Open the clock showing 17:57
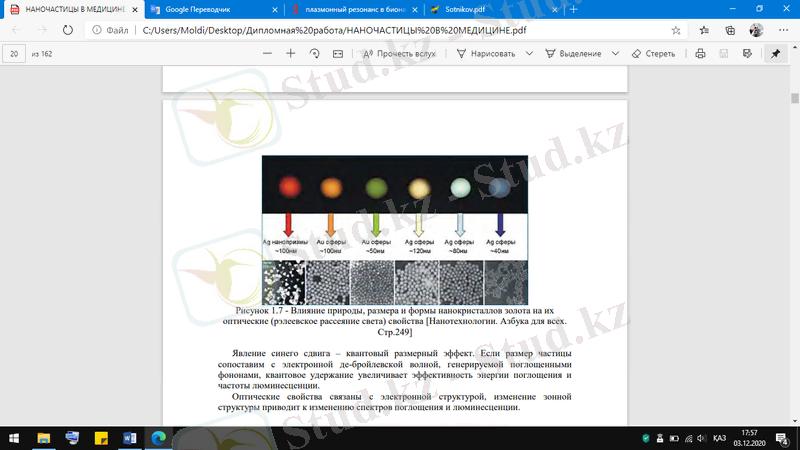 (749, 438)
